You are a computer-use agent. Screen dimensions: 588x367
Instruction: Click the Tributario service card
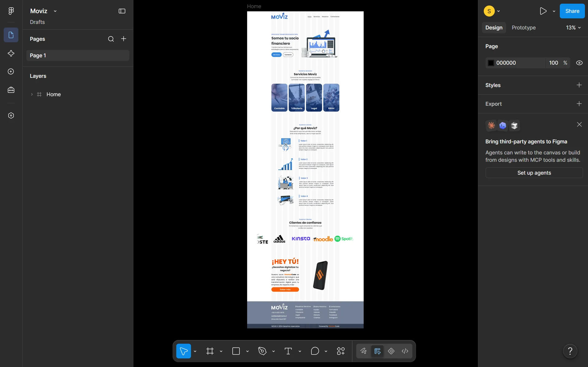tap(297, 97)
